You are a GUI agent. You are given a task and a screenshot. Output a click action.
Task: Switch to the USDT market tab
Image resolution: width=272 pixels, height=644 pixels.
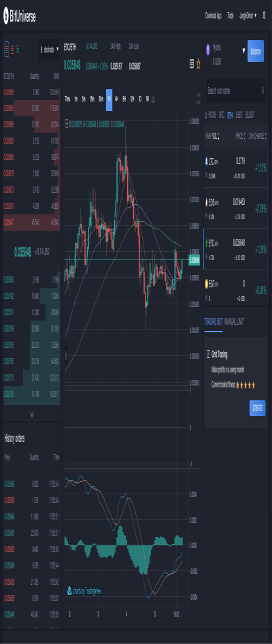[239, 116]
